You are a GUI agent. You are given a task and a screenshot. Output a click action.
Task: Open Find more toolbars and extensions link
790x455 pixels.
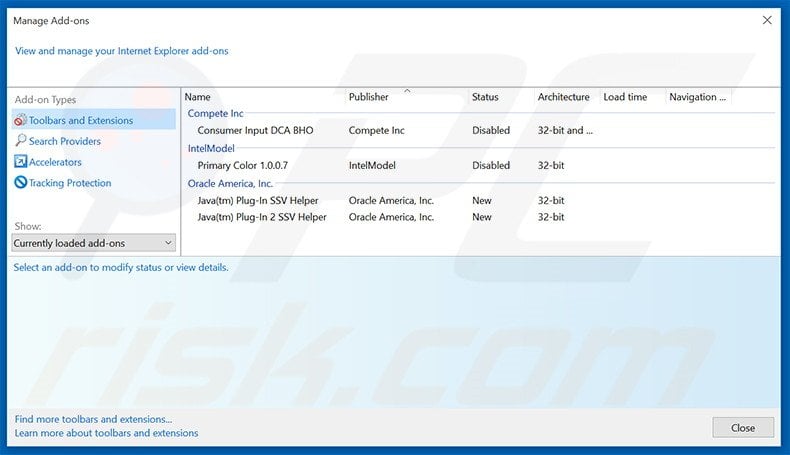(93, 419)
